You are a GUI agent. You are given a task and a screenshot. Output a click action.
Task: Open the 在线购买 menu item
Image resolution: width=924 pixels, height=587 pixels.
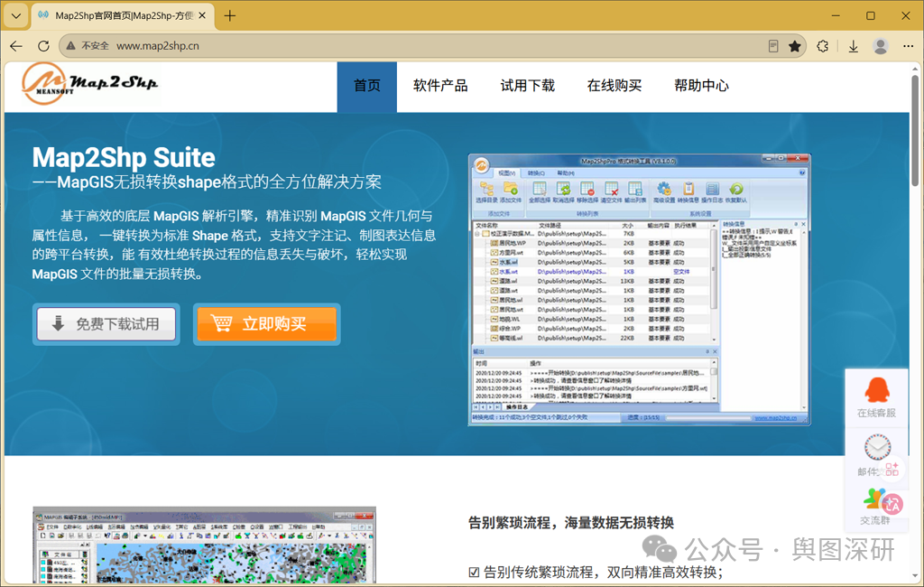click(614, 86)
